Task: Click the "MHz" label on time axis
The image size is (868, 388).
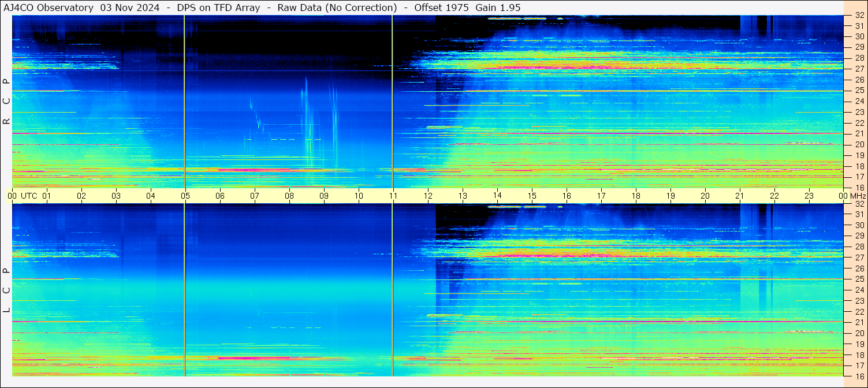Action: (858, 196)
